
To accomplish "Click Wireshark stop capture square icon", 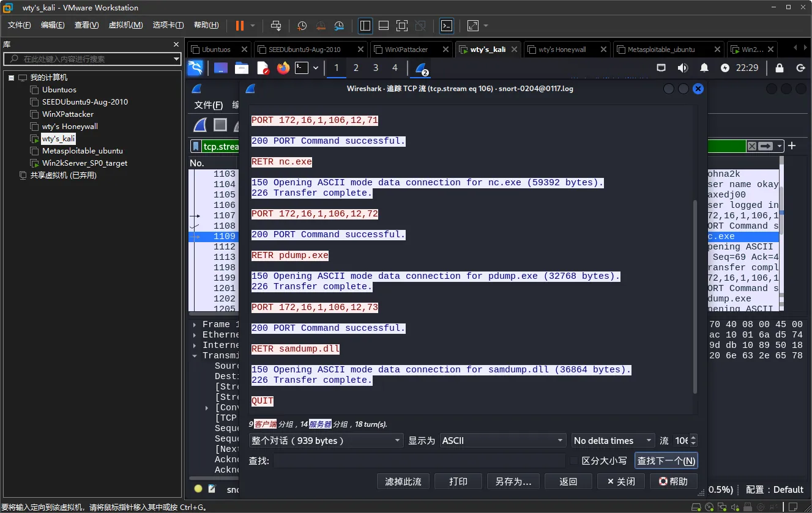I will click(x=220, y=125).
